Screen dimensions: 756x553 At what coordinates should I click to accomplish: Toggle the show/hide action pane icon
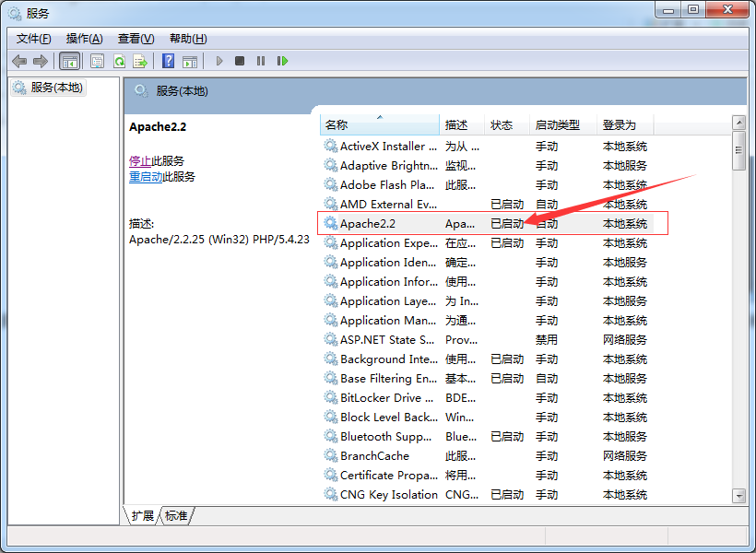coord(190,61)
